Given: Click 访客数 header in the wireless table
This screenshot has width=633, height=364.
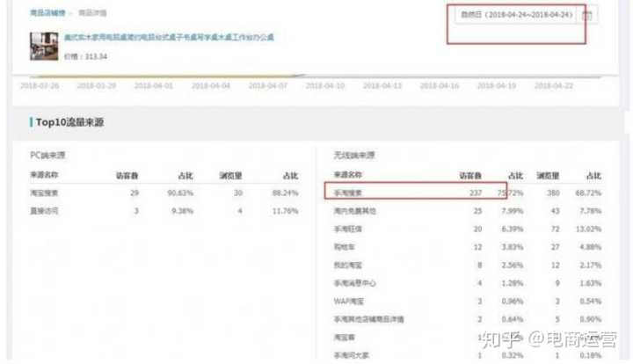Looking at the screenshot, I should tap(470, 176).
